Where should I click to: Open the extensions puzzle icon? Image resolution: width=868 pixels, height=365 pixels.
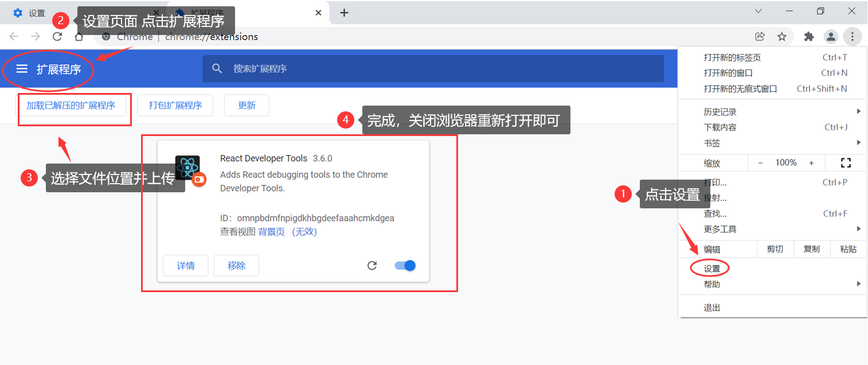(809, 37)
